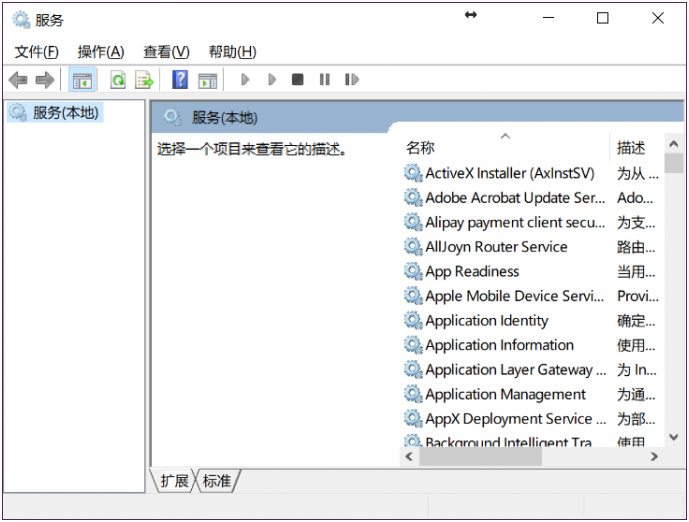Click the Forward arrow toolbar icon
Image resolution: width=689 pixels, height=522 pixels.
click(x=45, y=80)
